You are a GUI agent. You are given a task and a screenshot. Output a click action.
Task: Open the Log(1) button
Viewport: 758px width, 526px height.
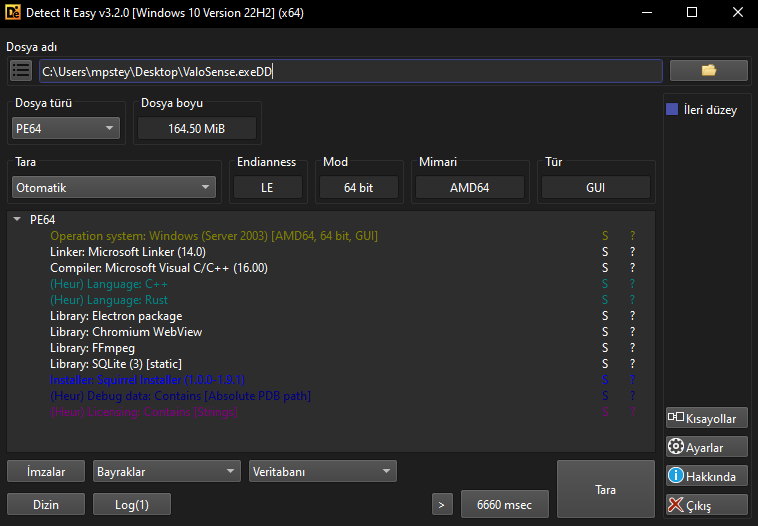click(131, 504)
